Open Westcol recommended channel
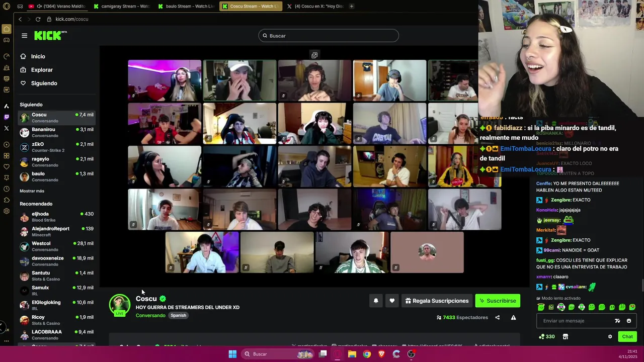 pos(56,246)
